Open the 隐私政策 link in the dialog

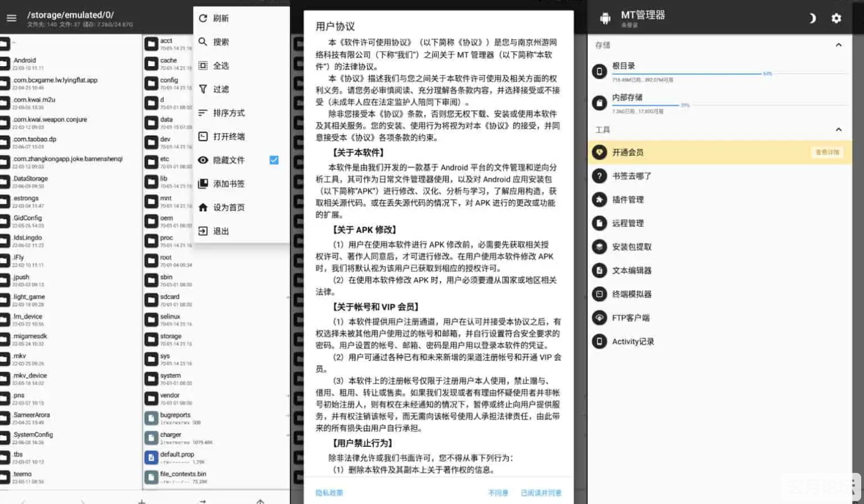coord(329,493)
